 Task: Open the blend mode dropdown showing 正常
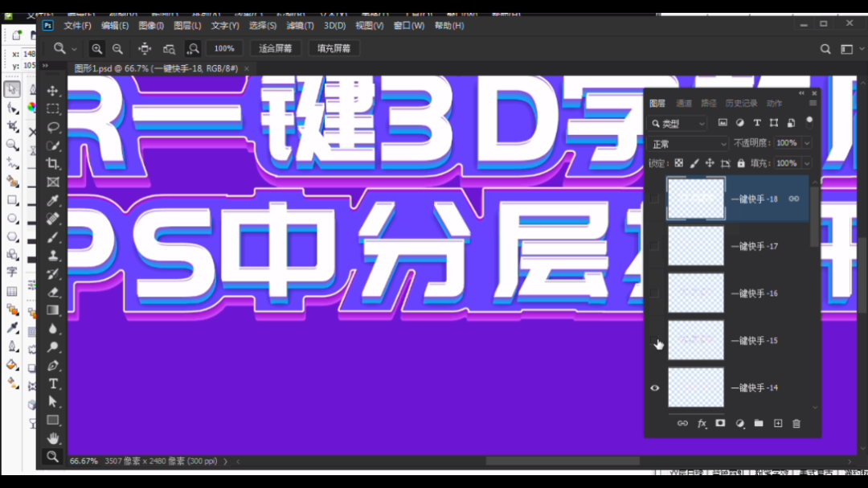tap(687, 142)
